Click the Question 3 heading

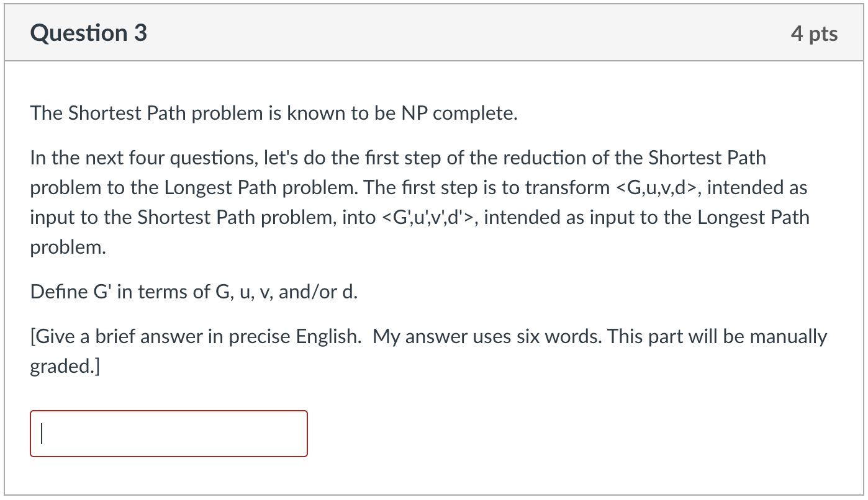[x=89, y=33]
